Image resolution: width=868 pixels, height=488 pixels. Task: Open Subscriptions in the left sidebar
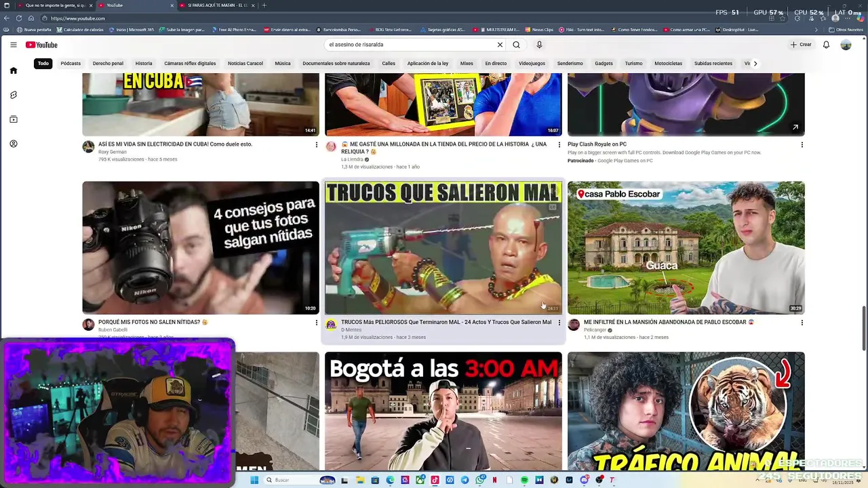(x=13, y=119)
